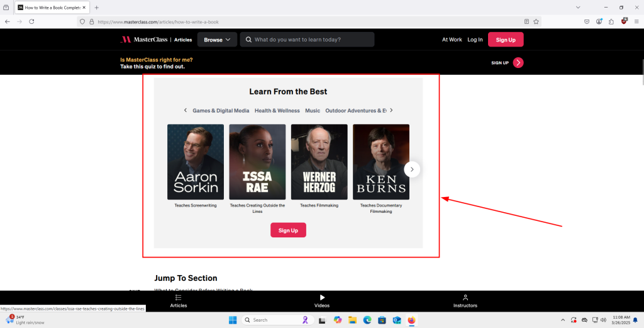Open the tracking protection shield icon
644x328 pixels.
pyautogui.click(x=82, y=22)
